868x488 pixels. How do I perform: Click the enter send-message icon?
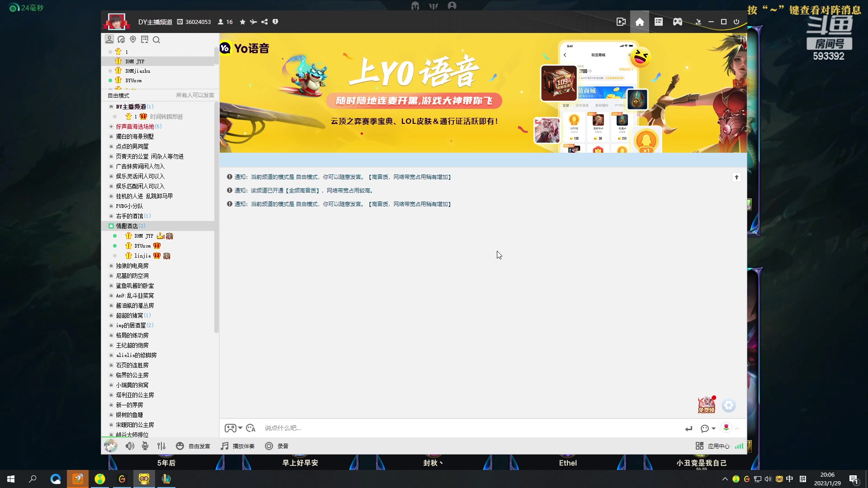689,428
